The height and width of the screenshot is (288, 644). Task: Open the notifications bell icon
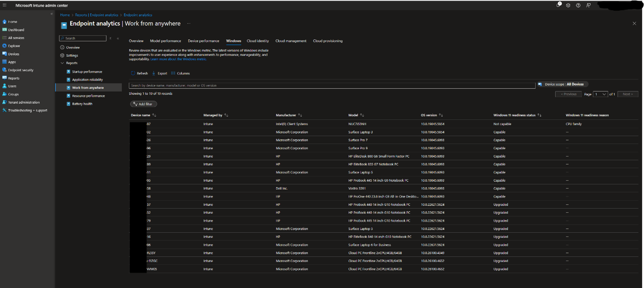tap(559, 5)
